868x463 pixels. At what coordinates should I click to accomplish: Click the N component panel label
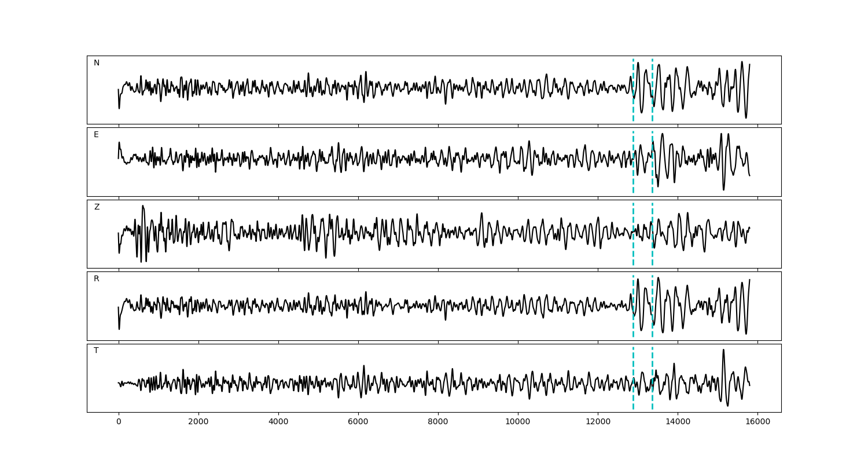(97, 63)
